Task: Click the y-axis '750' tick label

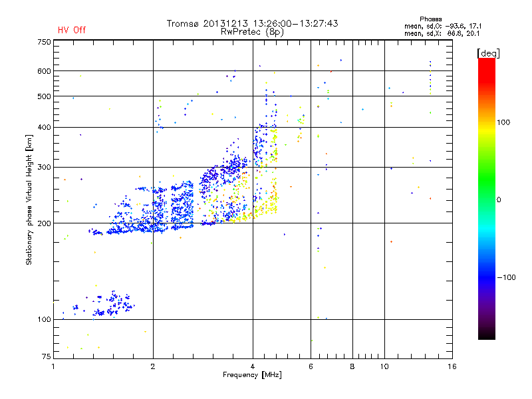Action: coord(44,42)
